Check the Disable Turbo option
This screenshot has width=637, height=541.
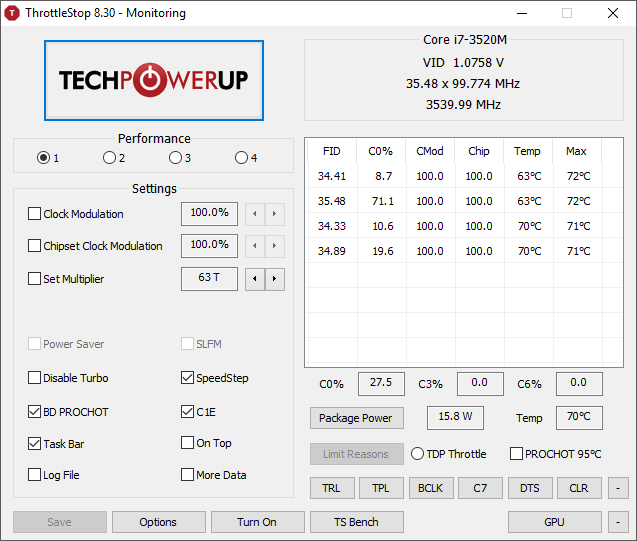35,378
